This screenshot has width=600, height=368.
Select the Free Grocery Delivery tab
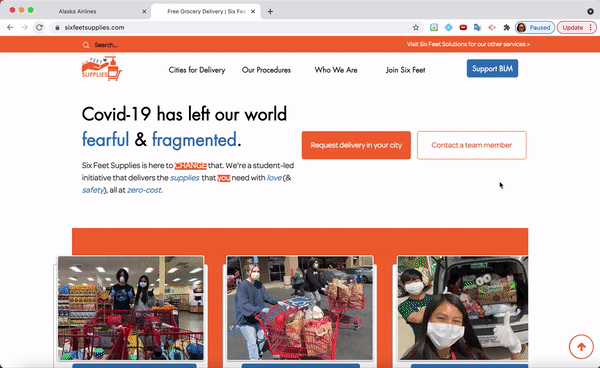point(206,11)
